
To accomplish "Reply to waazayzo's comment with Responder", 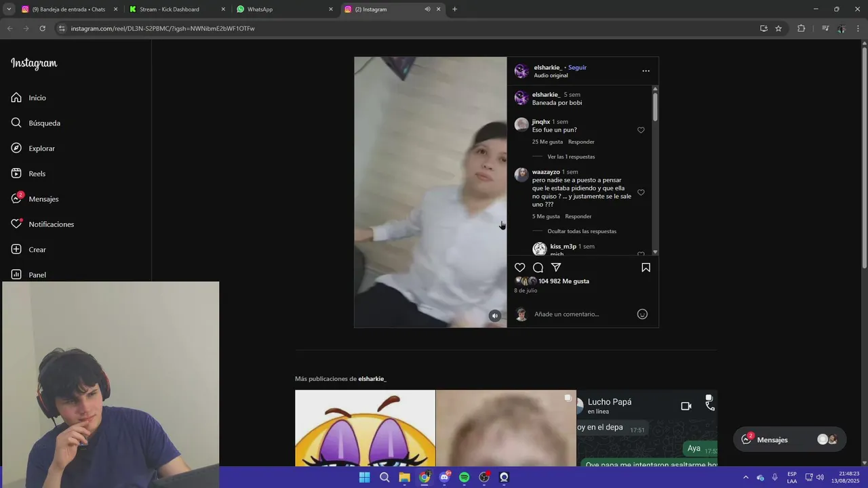I will tap(578, 216).
